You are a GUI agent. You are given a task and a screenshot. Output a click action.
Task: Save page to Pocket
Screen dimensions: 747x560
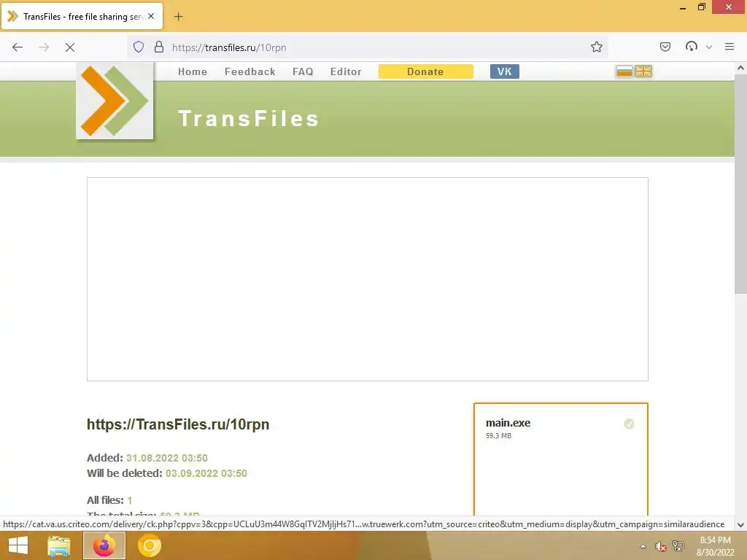[x=665, y=47]
